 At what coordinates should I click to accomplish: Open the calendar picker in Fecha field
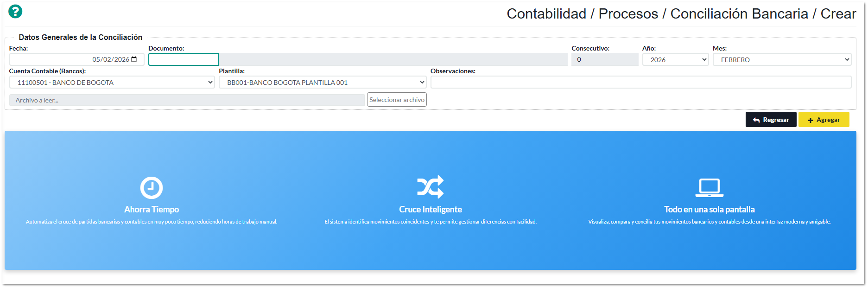(134, 59)
